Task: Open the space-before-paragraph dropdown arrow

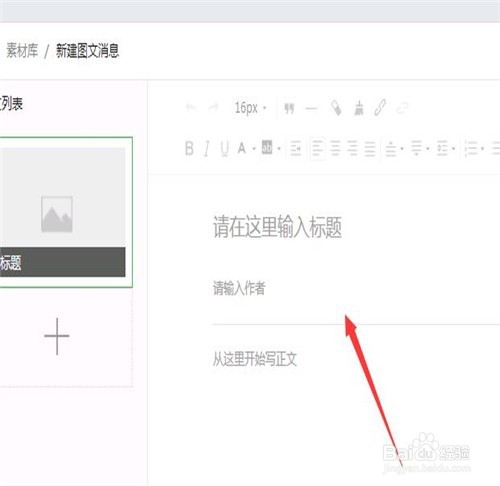Action: [x=402, y=149]
